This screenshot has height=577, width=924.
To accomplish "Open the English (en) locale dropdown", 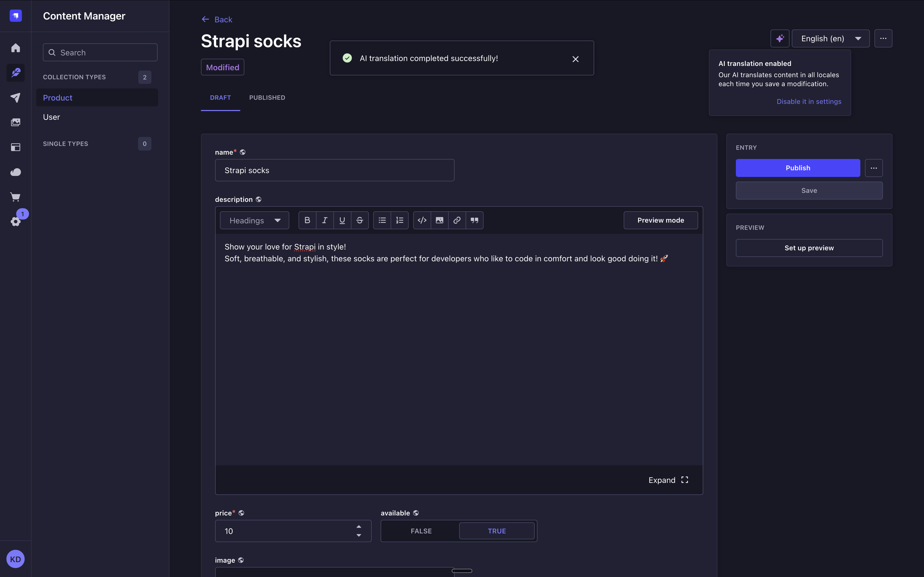I will tap(831, 38).
